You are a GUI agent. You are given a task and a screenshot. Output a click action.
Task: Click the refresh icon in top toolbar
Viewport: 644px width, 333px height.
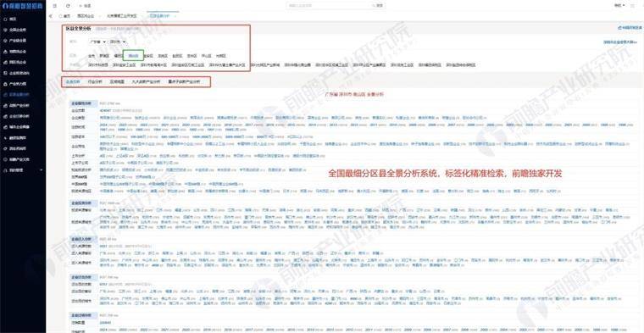click(68, 6)
